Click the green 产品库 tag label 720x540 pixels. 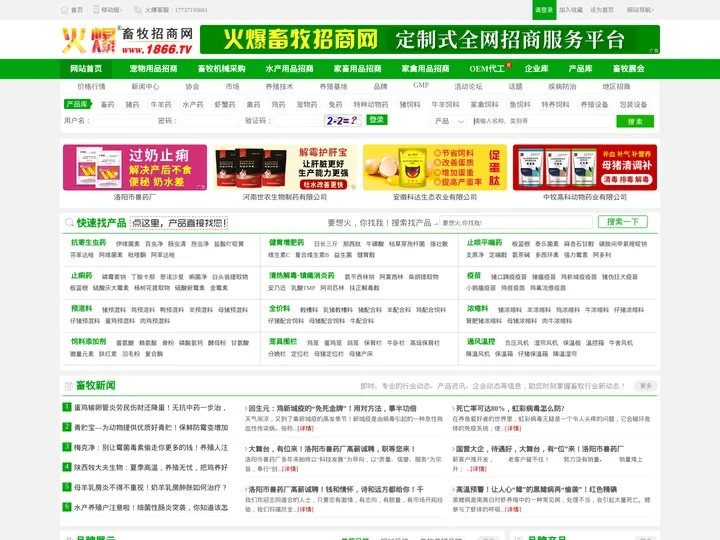coord(77,104)
